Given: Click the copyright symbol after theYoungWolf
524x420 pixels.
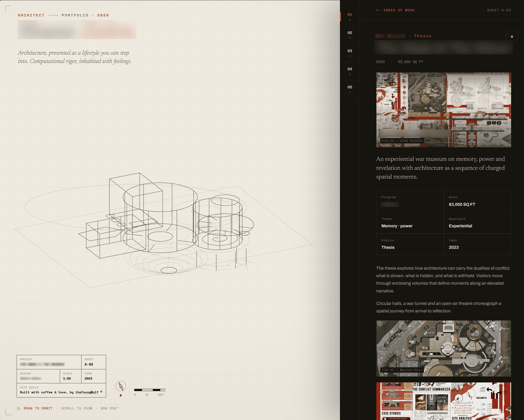Looking at the screenshot, I should coord(101,392).
